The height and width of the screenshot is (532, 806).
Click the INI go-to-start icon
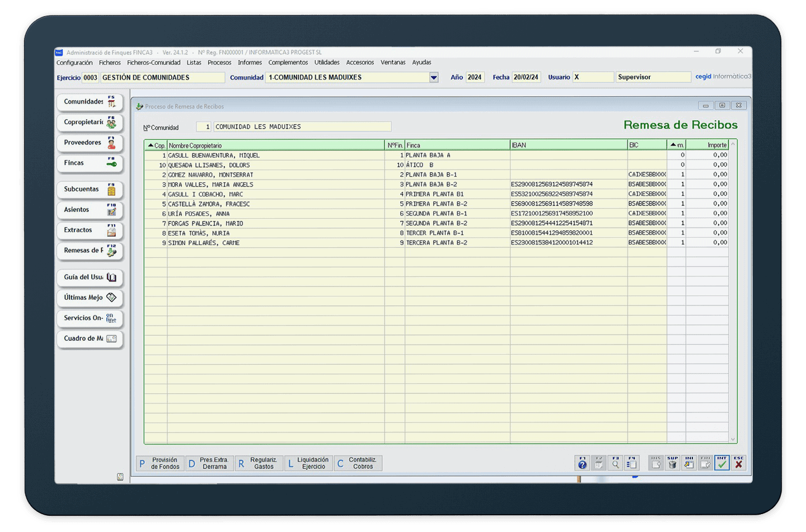tap(689, 463)
